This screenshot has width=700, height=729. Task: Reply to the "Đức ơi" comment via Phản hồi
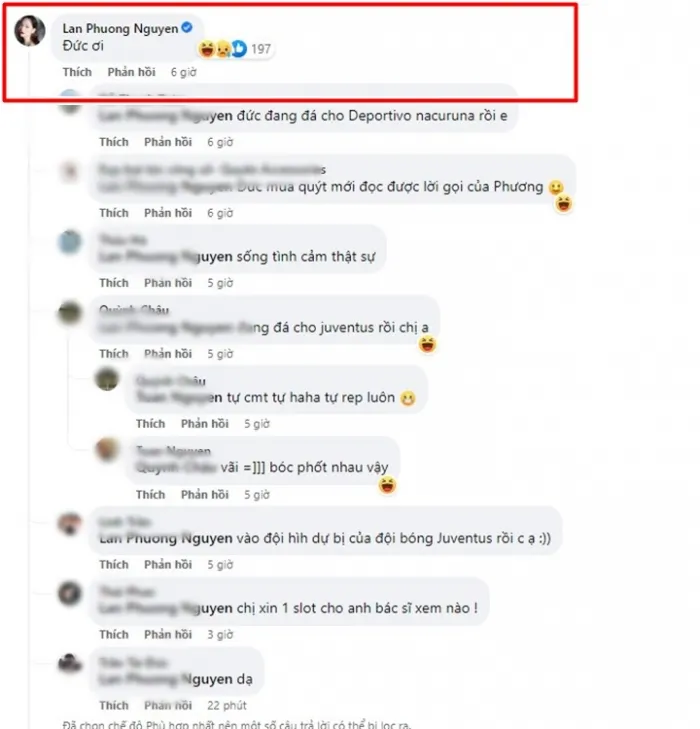point(132,72)
